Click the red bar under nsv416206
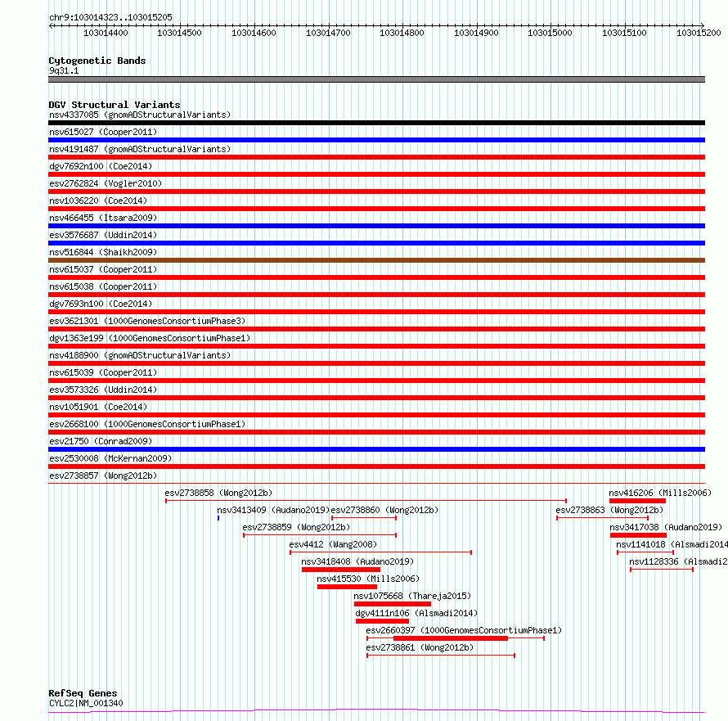 pyautogui.click(x=637, y=501)
